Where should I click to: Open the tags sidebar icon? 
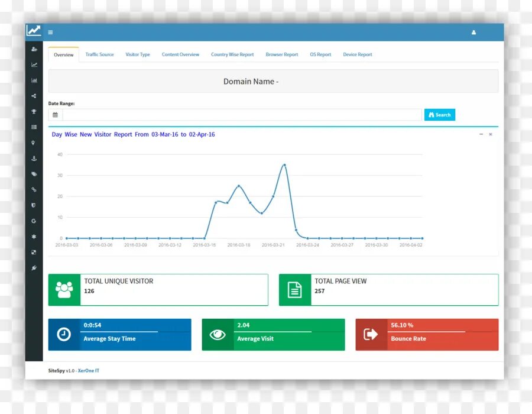pyautogui.click(x=34, y=174)
